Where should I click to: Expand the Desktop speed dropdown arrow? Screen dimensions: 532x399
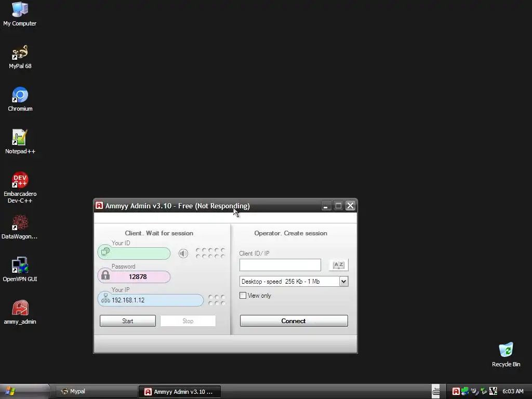click(x=344, y=281)
